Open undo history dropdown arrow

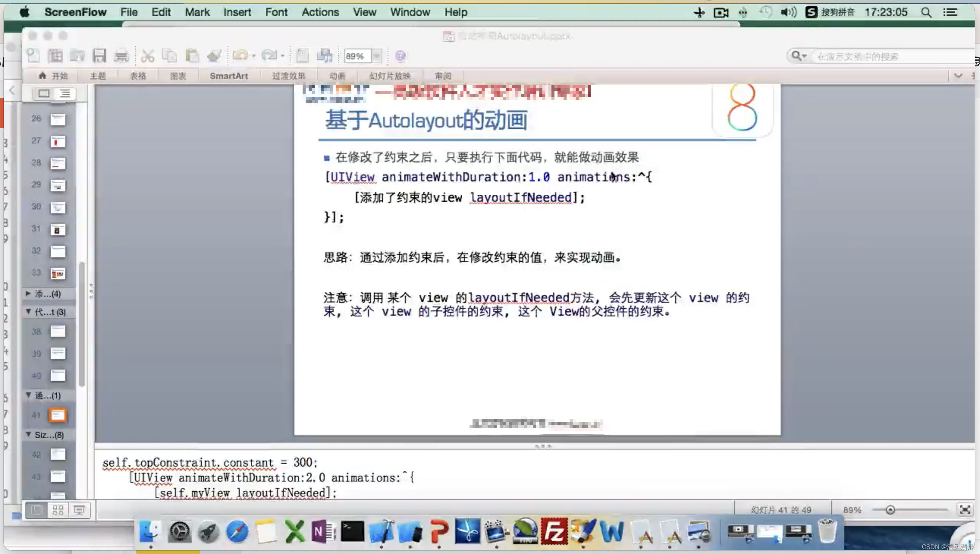point(254,56)
